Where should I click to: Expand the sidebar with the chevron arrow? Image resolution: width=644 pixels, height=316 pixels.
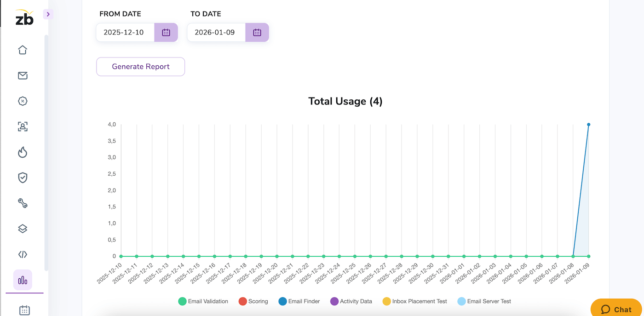48,14
